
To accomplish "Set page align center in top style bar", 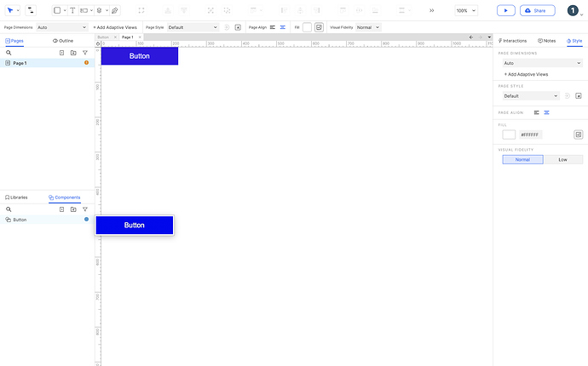I will pos(283,27).
